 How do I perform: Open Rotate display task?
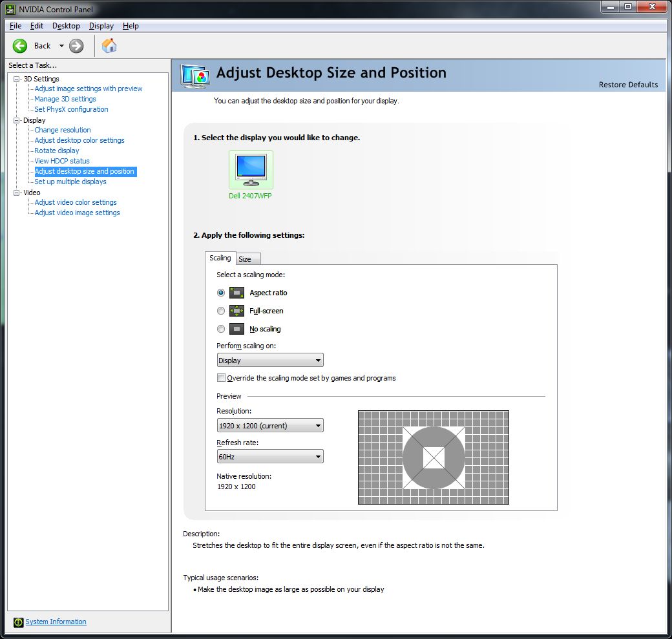coord(57,151)
